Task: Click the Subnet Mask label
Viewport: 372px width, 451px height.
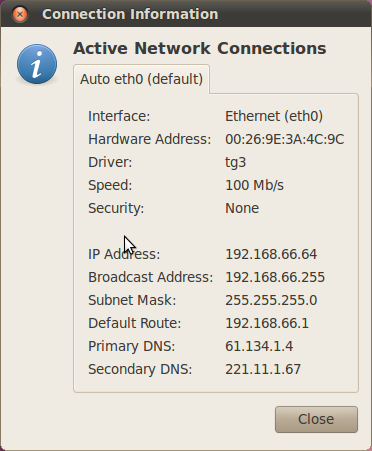Action: tap(132, 300)
